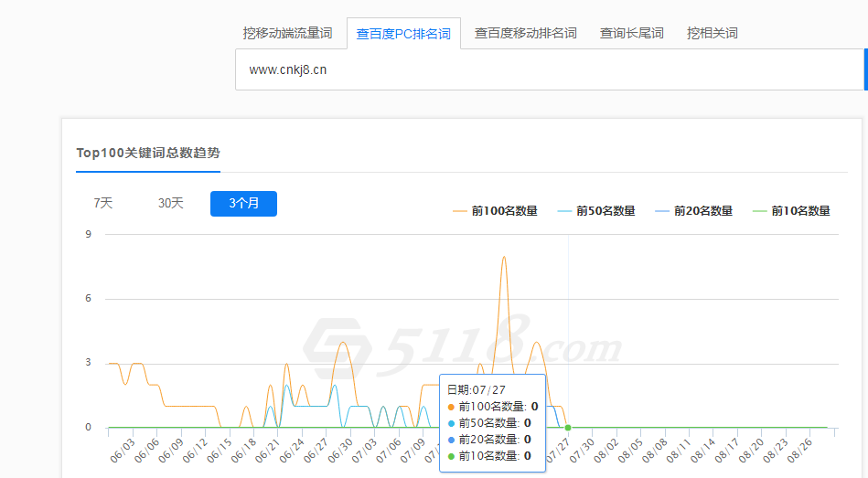Open the 查询长尾词 tab
This screenshot has height=478, width=868.
coord(632,33)
